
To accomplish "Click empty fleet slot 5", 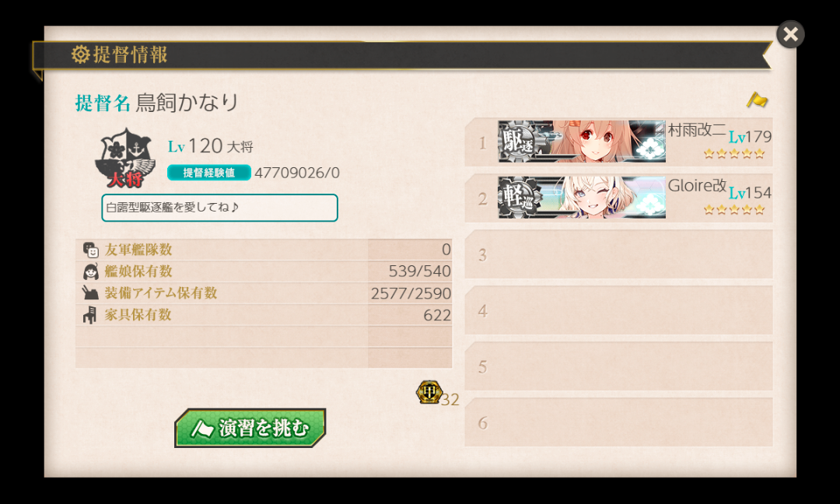I will [619, 366].
